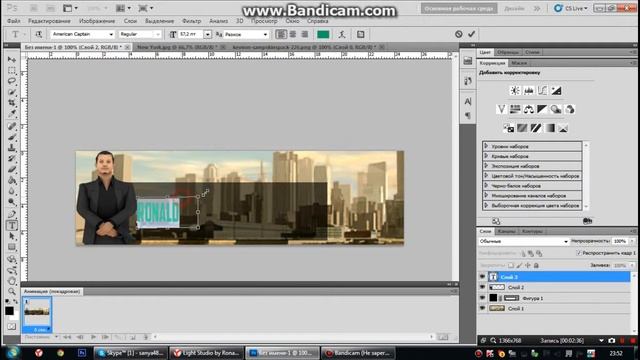This screenshot has width=640, height=360.
Task: Open the font size dropdown arrow
Action: [207, 34]
